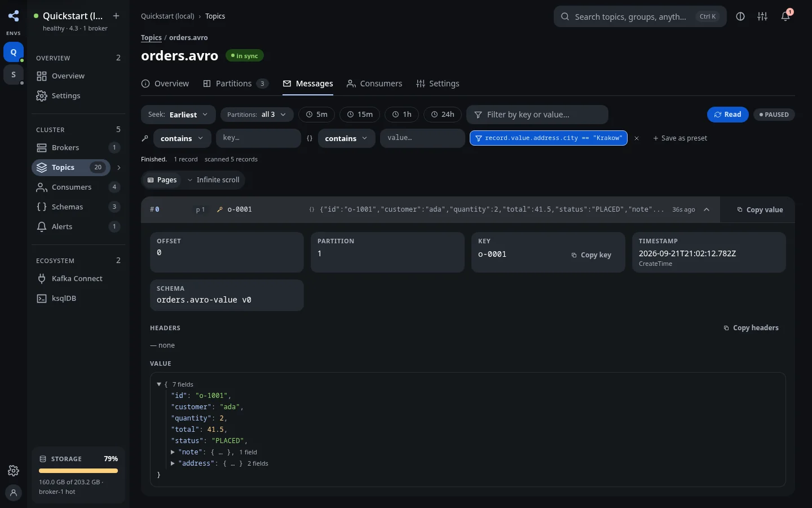Switch to the Consumers tab

374,84
